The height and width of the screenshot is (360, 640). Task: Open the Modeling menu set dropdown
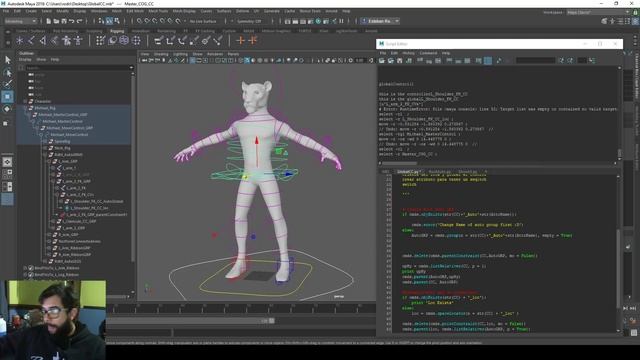[x=20, y=21]
